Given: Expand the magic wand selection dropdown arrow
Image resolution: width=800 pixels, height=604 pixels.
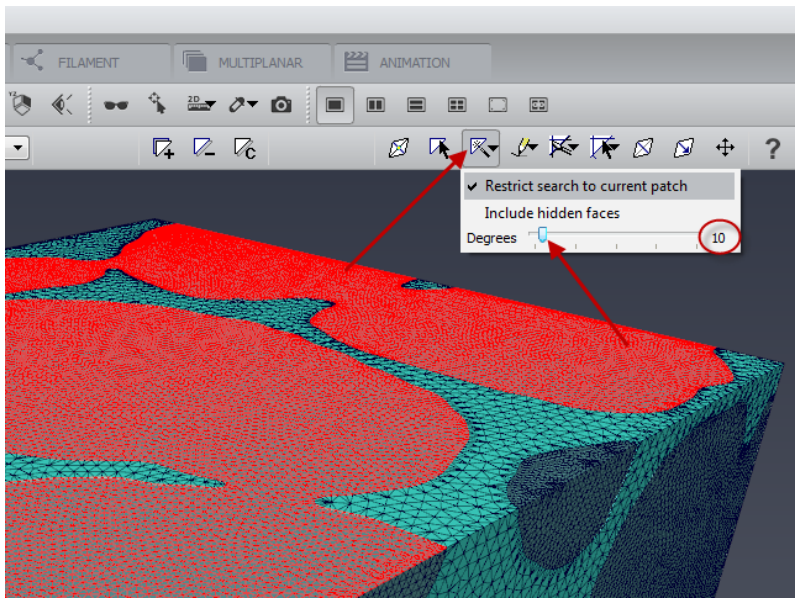Looking at the screenshot, I should coord(493,148).
